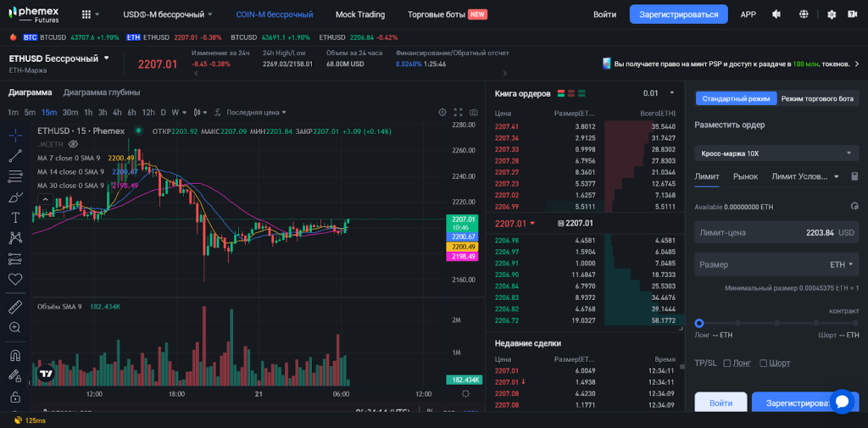Open fullscreen chart mode icon
868x428 pixels.
459,113
